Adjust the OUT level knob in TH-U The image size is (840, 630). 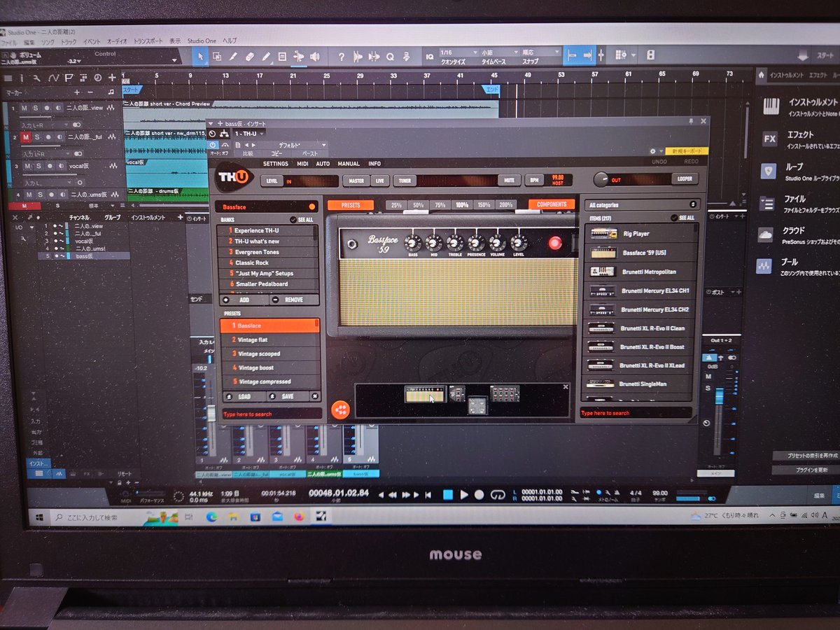[601, 179]
